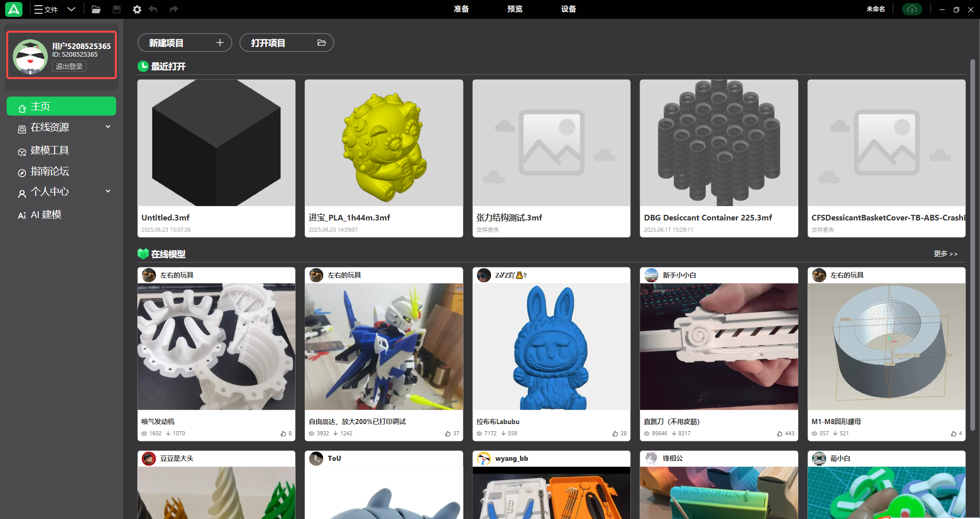This screenshot has width=980, height=519.
Task: Click the green clock 最近打开 icon
Action: 143,66
